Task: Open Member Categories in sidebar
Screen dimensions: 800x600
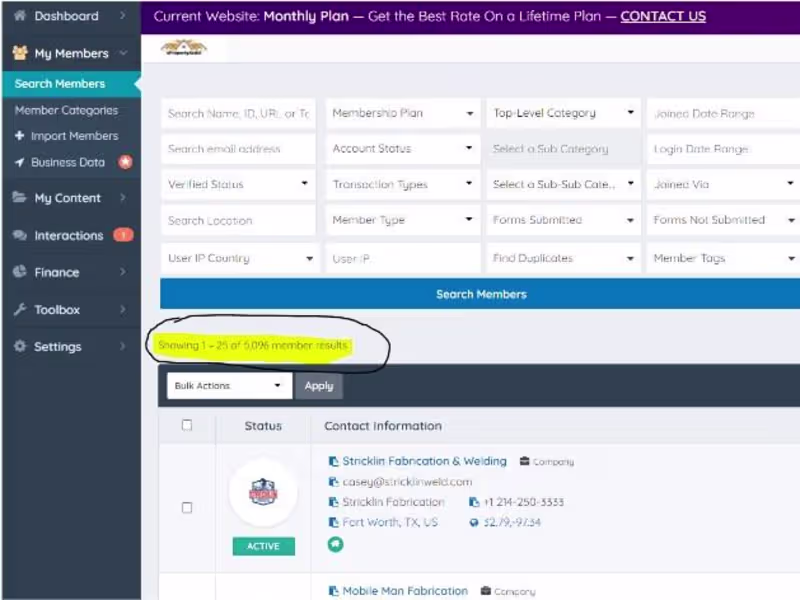Action: [66, 110]
